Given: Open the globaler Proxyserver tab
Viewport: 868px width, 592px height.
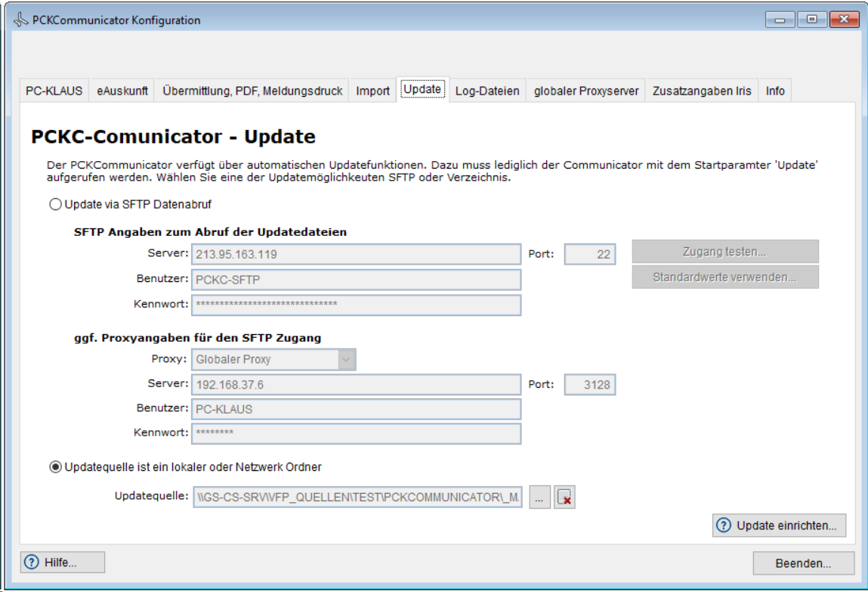Looking at the screenshot, I should click(x=586, y=91).
